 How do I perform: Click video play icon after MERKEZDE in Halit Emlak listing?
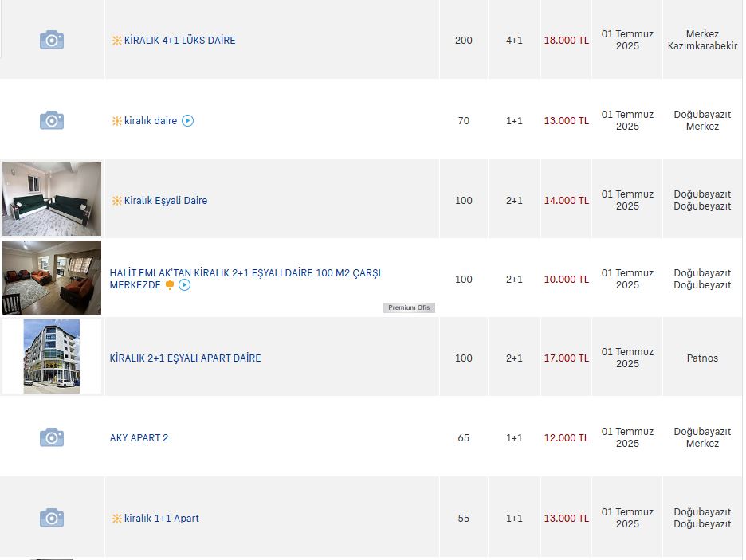[185, 284]
